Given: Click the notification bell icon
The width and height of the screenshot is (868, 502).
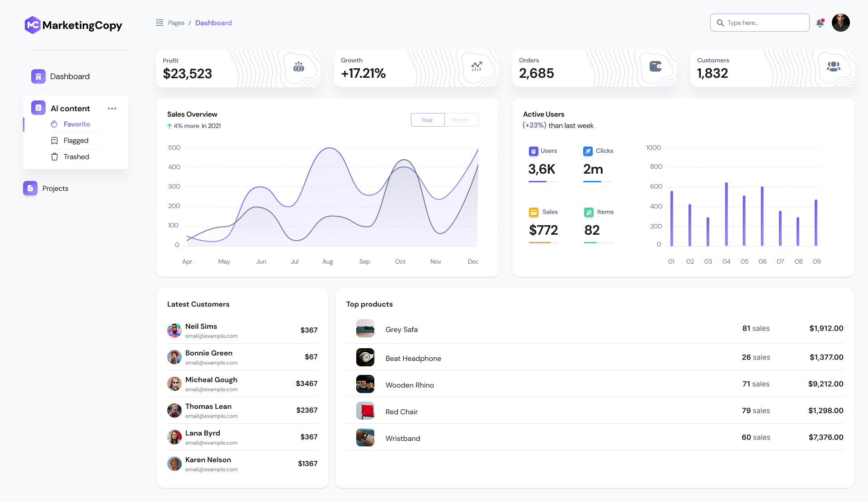Looking at the screenshot, I should (820, 23).
